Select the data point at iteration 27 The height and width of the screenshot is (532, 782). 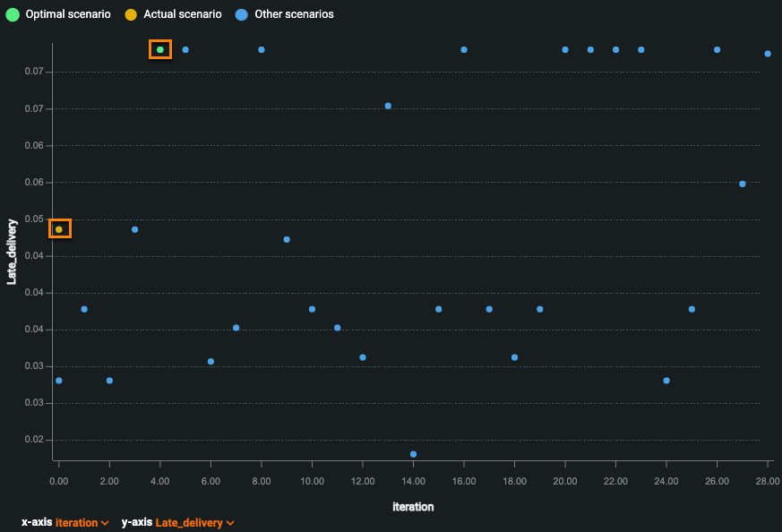pos(743,184)
